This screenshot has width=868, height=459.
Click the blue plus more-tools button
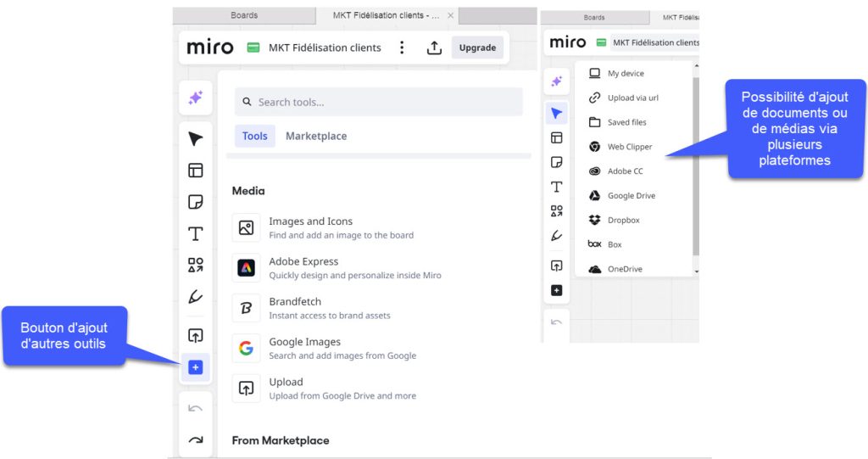(x=196, y=367)
